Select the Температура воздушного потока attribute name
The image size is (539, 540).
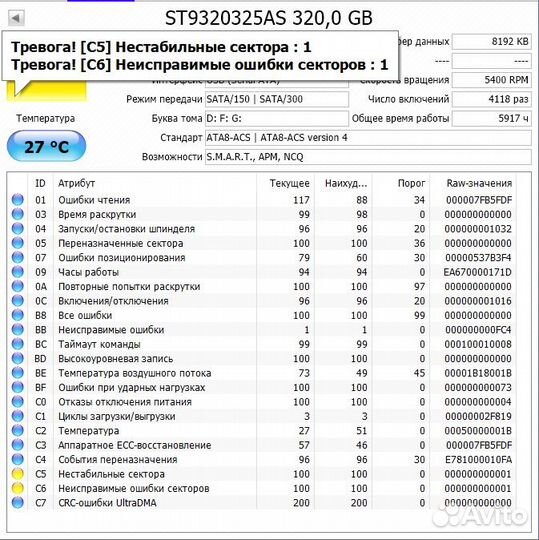coord(135,373)
